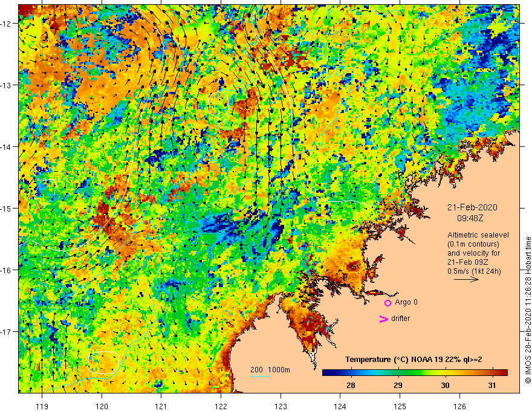The height and width of the screenshot is (411, 532).
Task: Click the '30' colorbar label
Action: tap(445, 385)
